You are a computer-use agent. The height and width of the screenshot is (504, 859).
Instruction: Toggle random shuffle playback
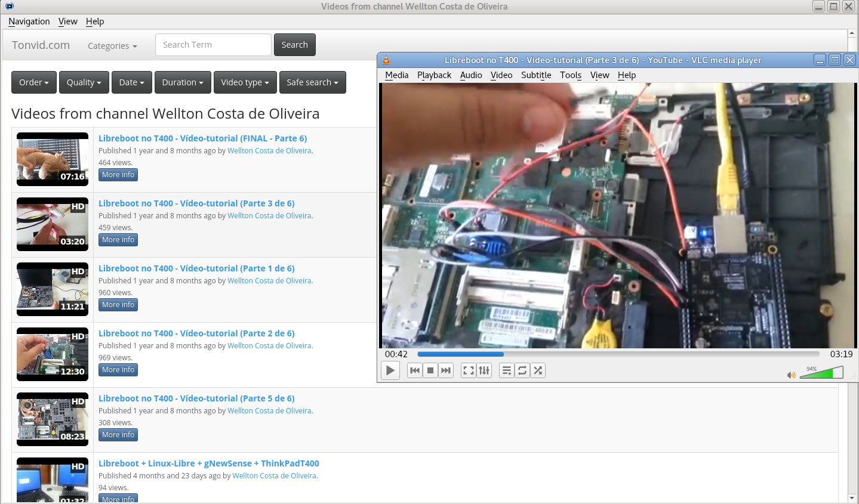click(x=538, y=370)
